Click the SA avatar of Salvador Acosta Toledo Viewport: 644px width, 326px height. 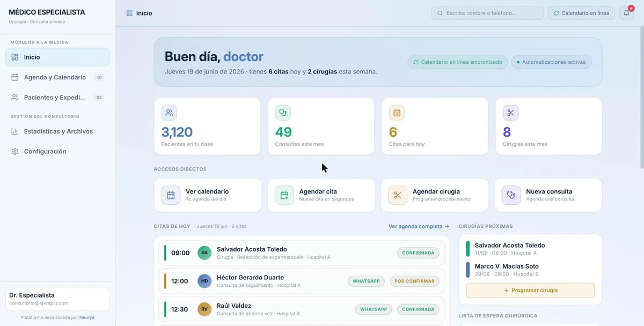pyautogui.click(x=204, y=253)
